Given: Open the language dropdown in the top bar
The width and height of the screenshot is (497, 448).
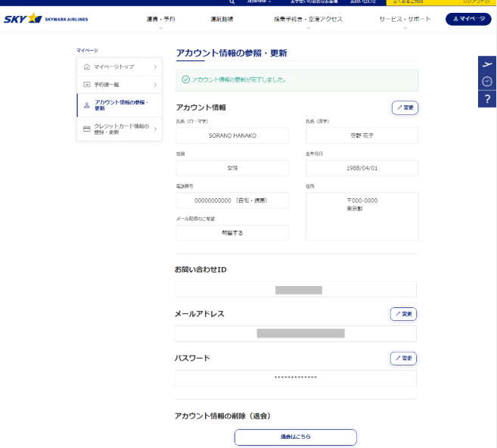Looking at the screenshot, I should [x=259, y=2].
